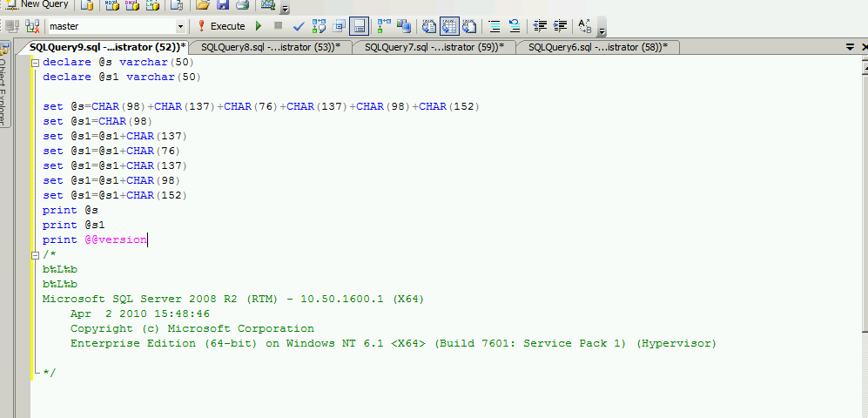Switch to Results to Grid
The height and width of the screenshot is (418, 868).
coord(449,25)
